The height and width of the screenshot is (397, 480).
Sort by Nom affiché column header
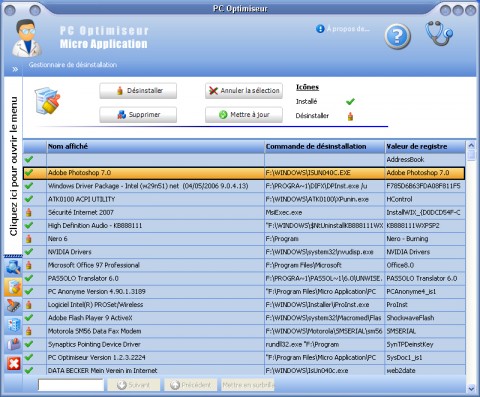click(x=155, y=146)
